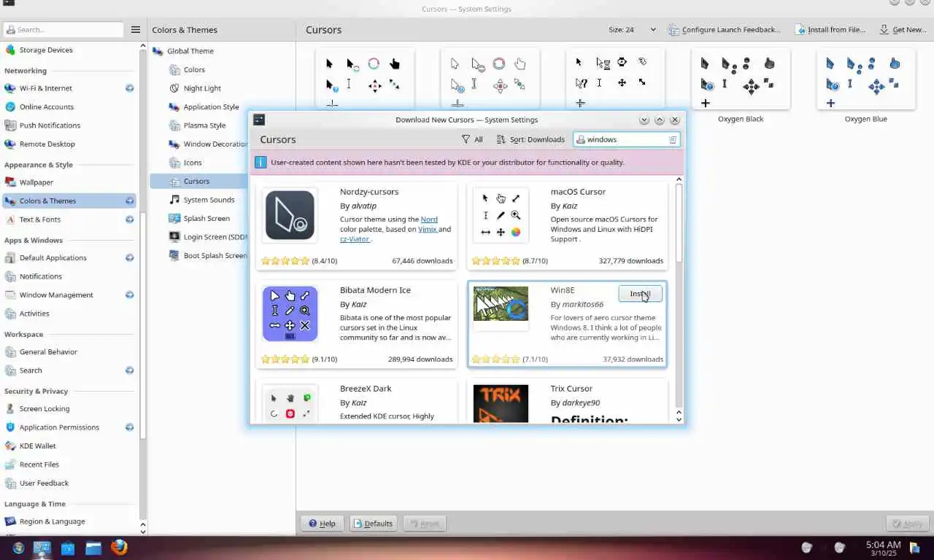The width and height of the screenshot is (934, 560).
Task: Open Recent Files icon
Action: pyautogui.click(x=10, y=464)
